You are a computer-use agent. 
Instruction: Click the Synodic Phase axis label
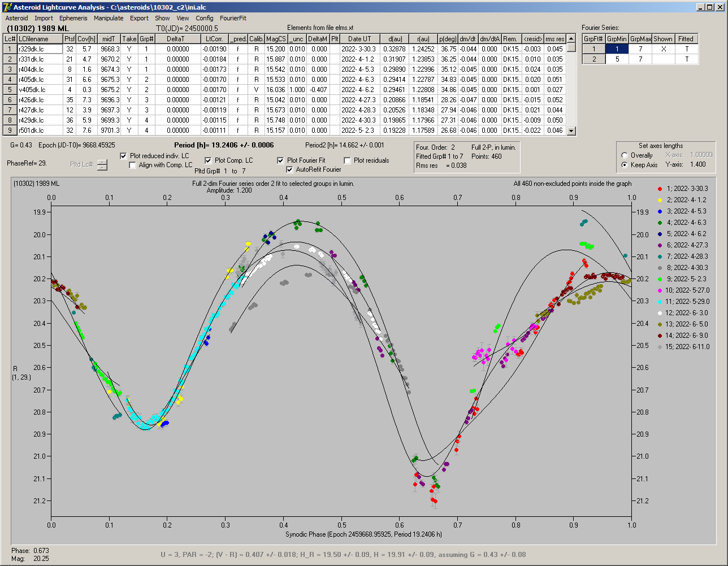coord(363,534)
